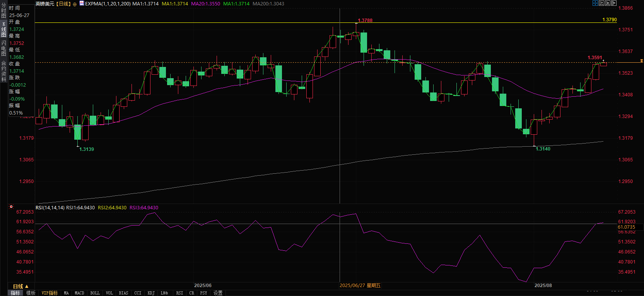Open indicator 设置 settings

[x=218, y=293]
